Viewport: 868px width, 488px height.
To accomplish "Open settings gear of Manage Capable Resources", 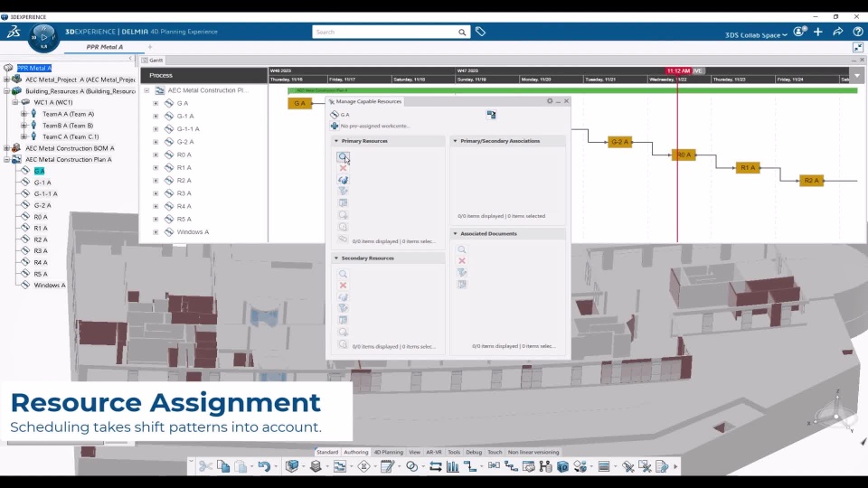I will (550, 101).
